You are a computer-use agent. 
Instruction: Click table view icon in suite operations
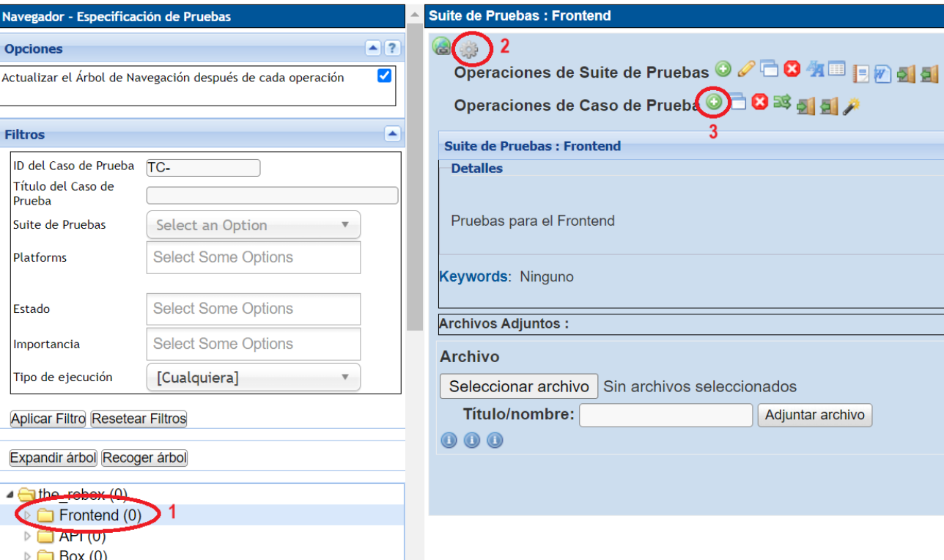pos(837,70)
